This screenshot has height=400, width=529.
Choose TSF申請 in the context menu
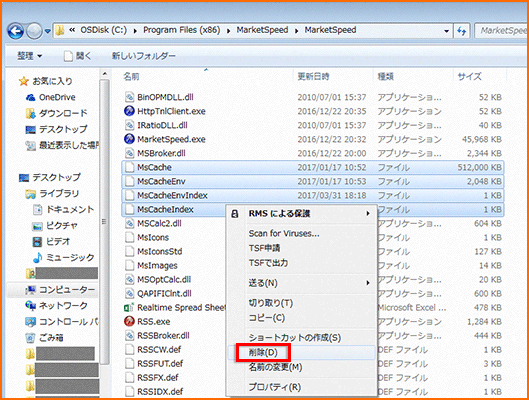point(301,248)
